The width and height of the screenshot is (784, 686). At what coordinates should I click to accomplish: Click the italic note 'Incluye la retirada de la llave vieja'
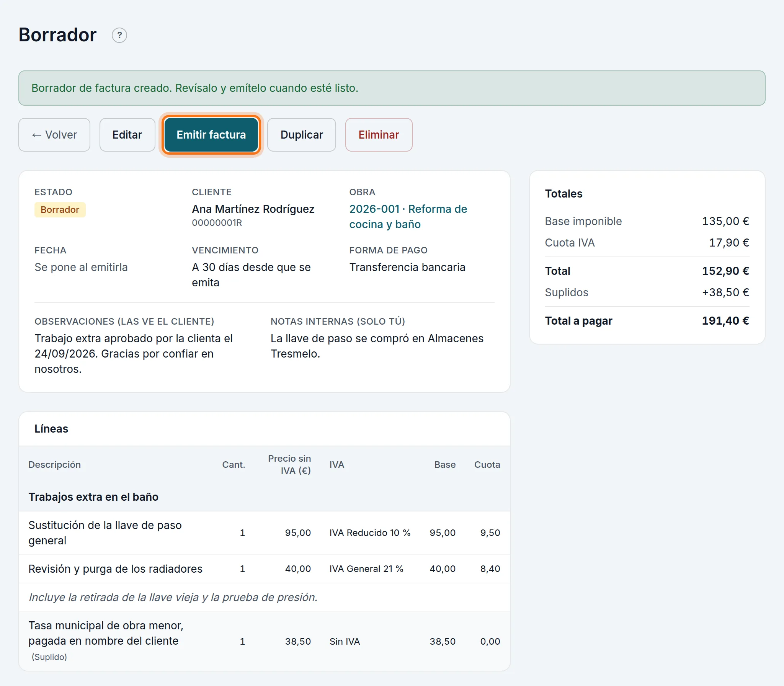pyautogui.click(x=173, y=597)
